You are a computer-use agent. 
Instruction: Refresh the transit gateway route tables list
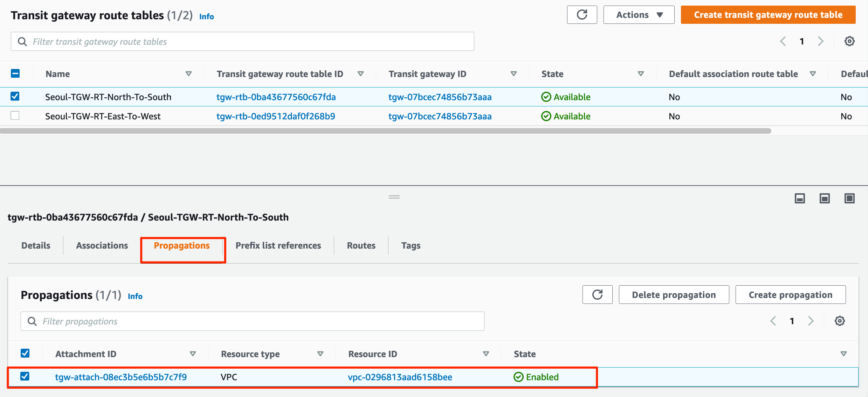coord(582,15)
